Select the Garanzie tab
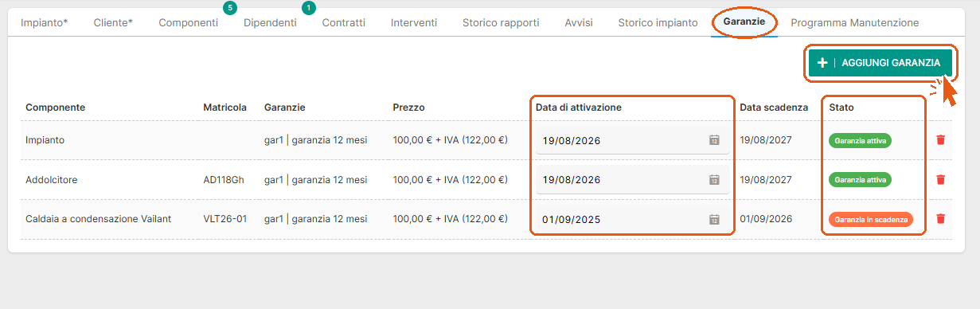The image size is (980, 309). coord(744,22)
